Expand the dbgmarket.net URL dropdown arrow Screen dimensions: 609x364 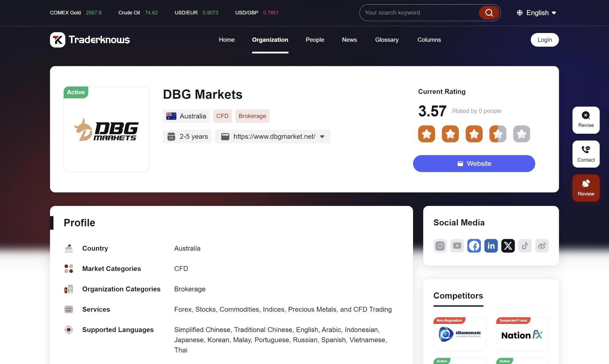pos(322,137)
